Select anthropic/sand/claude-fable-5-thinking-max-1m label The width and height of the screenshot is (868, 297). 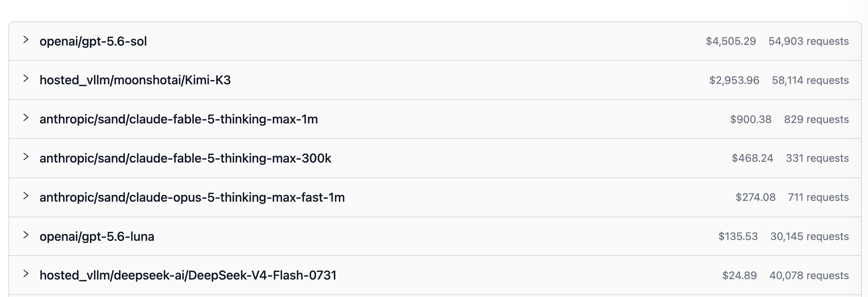pyautogui.click(x=179, y=119)
